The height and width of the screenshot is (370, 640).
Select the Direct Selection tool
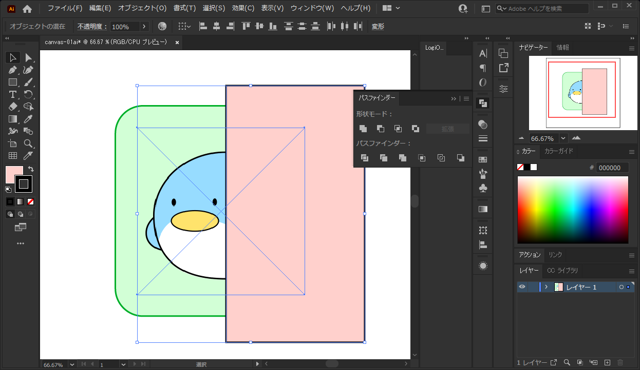28,58
